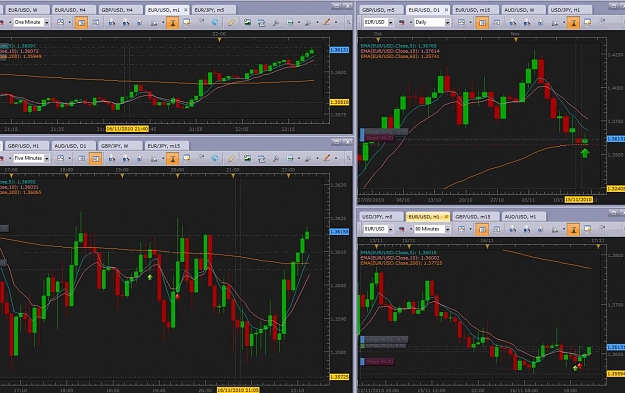
Task: Click wrench tool icon in Five Minutes toolbar
Action: (x=275, y=158)
